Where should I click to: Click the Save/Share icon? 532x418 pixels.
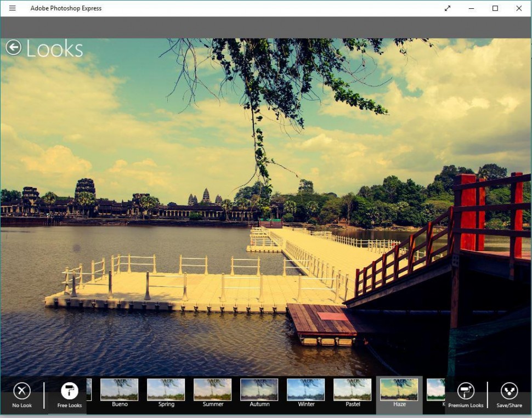pos(509,391)
